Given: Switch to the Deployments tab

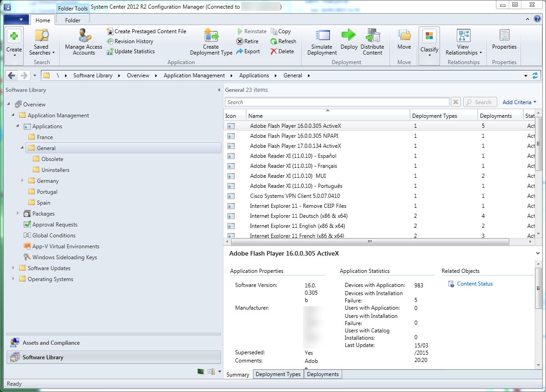Looking at the screenshot, I should click(323, 374).
